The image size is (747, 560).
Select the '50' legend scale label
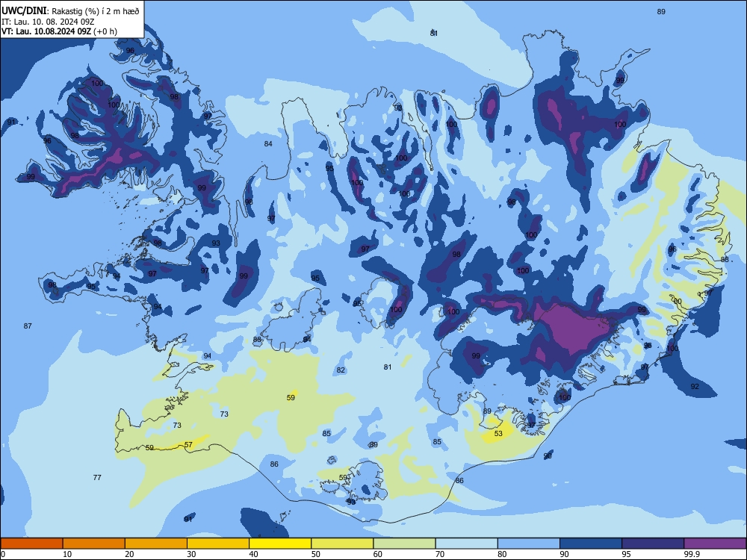[316, 554]
